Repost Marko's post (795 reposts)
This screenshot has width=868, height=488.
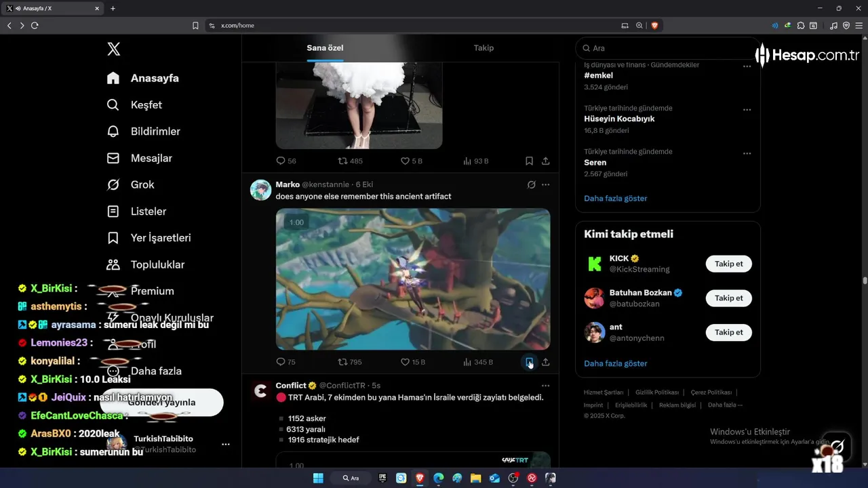(350, 362)
